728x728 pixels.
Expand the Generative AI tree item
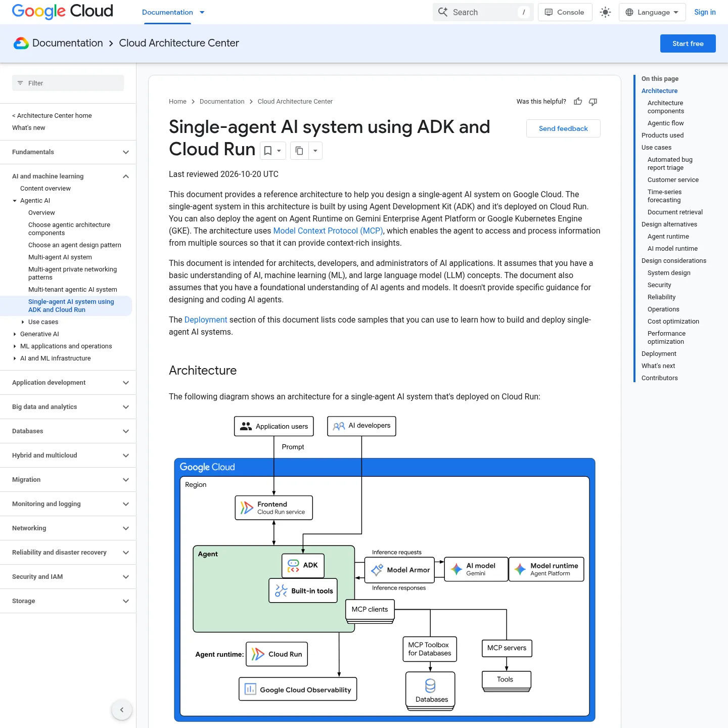(15, 334)
